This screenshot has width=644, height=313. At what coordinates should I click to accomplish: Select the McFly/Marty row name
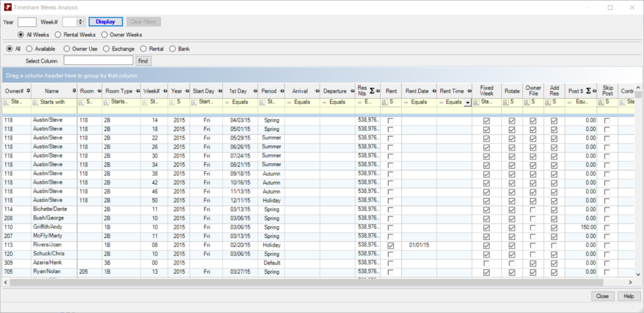[54, 236]
